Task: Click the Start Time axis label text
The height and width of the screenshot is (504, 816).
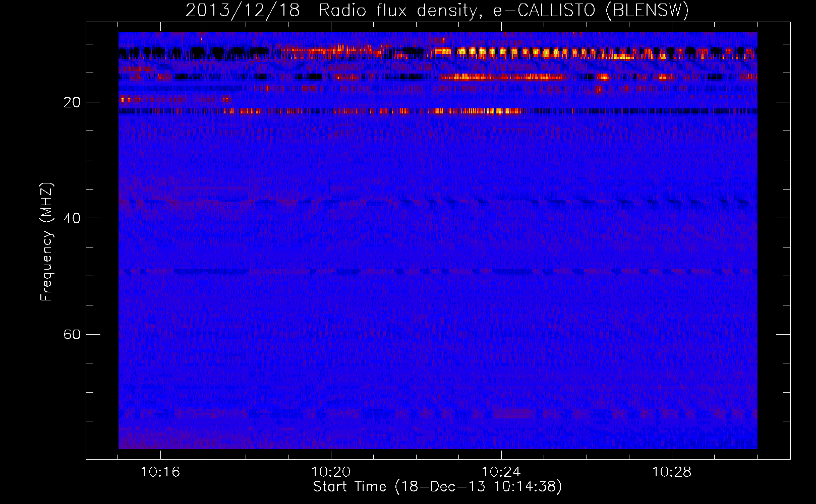Action: point(437,487)
